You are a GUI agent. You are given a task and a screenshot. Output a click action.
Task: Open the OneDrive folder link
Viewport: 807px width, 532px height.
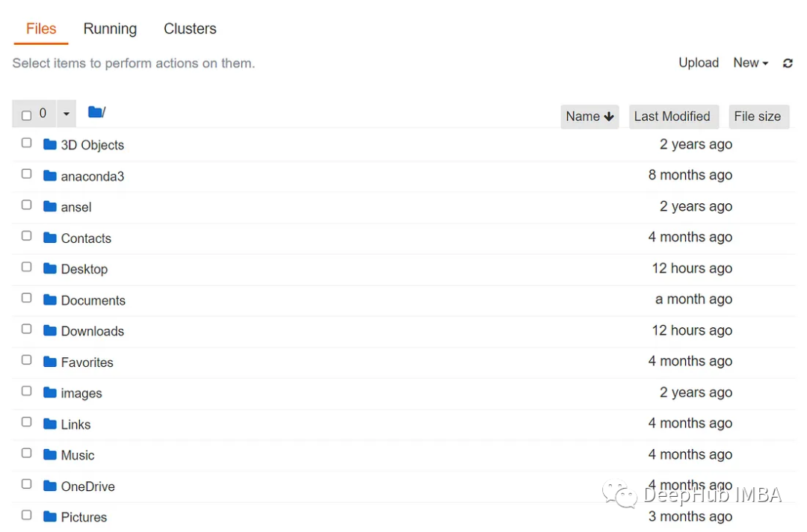pos(88,486)
